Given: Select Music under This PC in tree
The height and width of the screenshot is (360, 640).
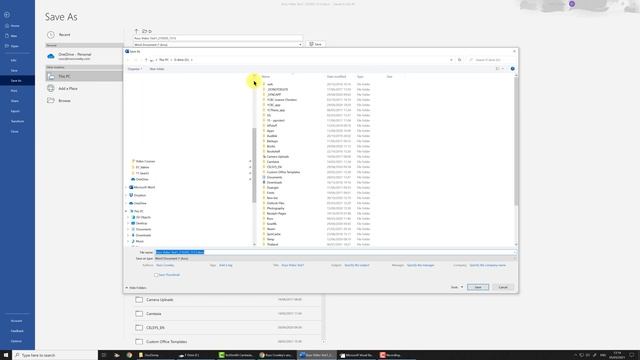Looking at the screenshot, I should pyautogui.click(x=140, y=241).
